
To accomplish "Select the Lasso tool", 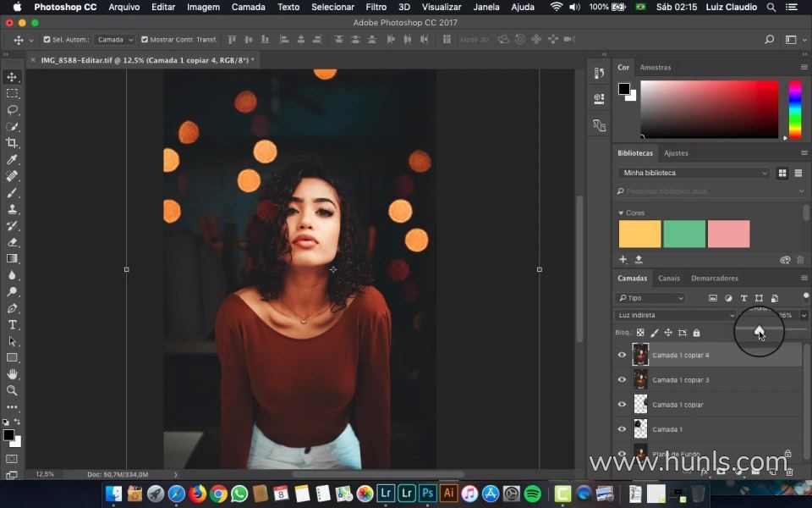I will coord(13,110).
